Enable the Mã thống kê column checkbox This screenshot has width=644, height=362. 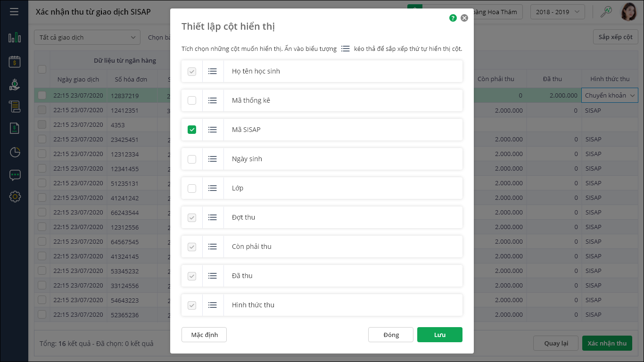192,100
